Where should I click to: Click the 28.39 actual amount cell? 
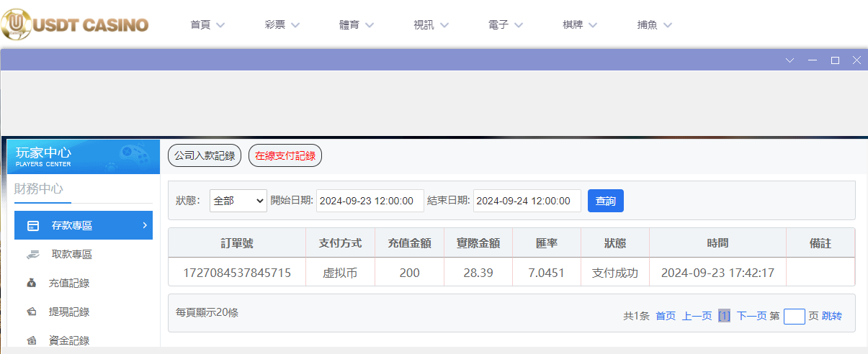pos(478,273)
